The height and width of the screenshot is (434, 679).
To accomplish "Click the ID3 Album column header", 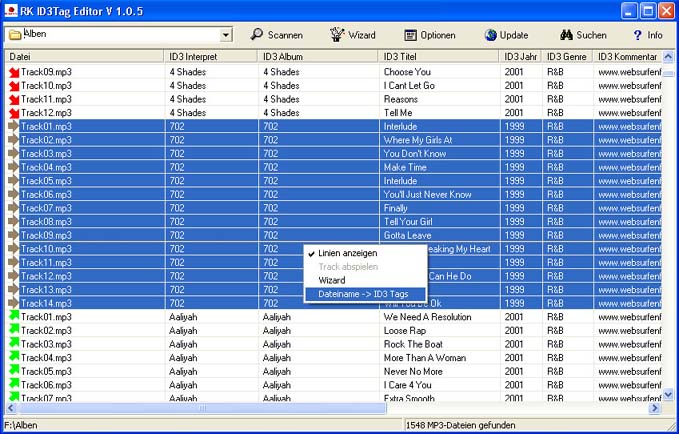I will pos(317,57).
